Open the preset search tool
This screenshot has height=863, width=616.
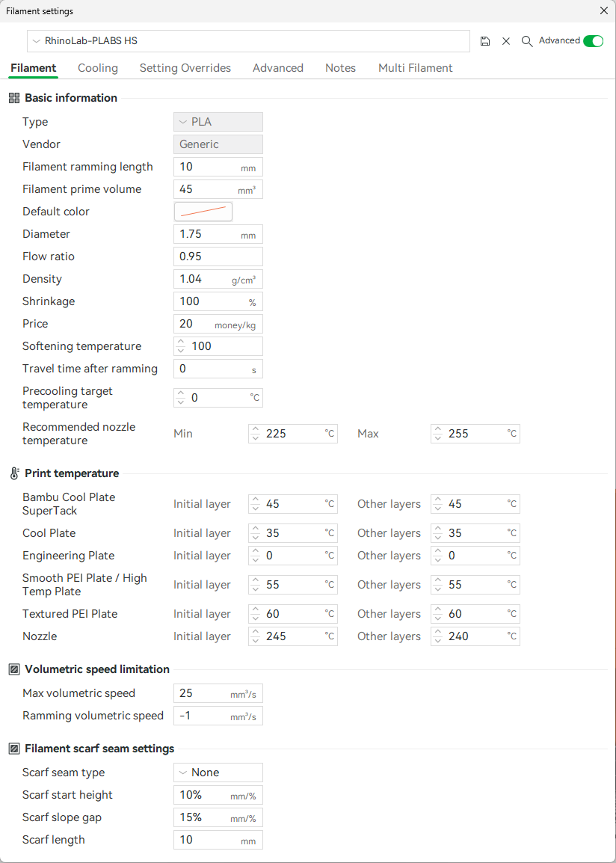(527, 41)
